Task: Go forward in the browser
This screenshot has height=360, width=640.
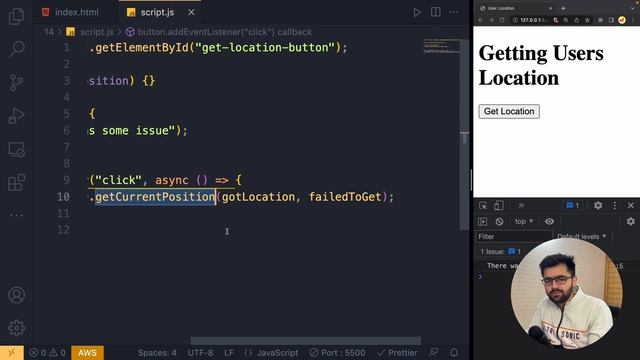Action: tap(491, 20)
